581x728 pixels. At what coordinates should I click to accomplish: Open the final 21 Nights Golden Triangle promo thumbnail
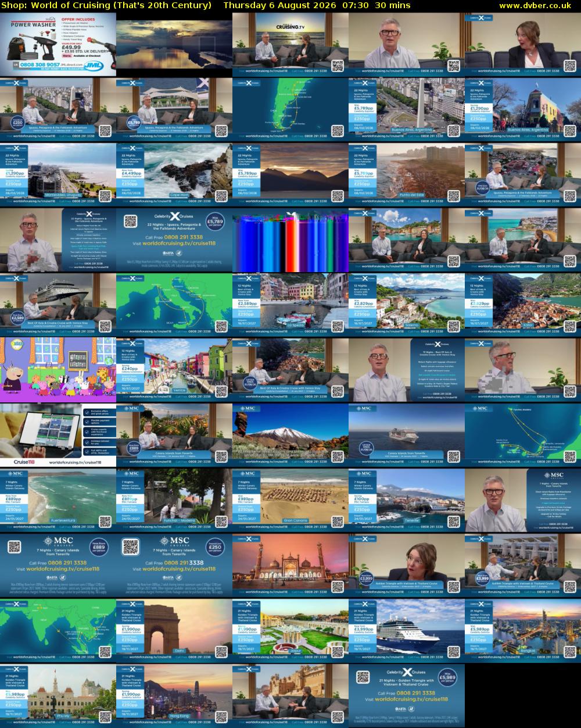[x=407, y=696]
